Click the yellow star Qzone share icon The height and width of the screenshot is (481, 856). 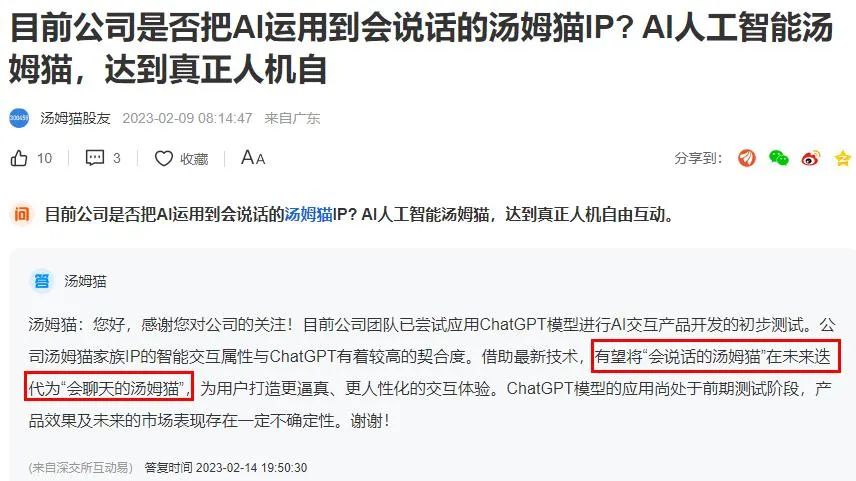tap(843, 158)
